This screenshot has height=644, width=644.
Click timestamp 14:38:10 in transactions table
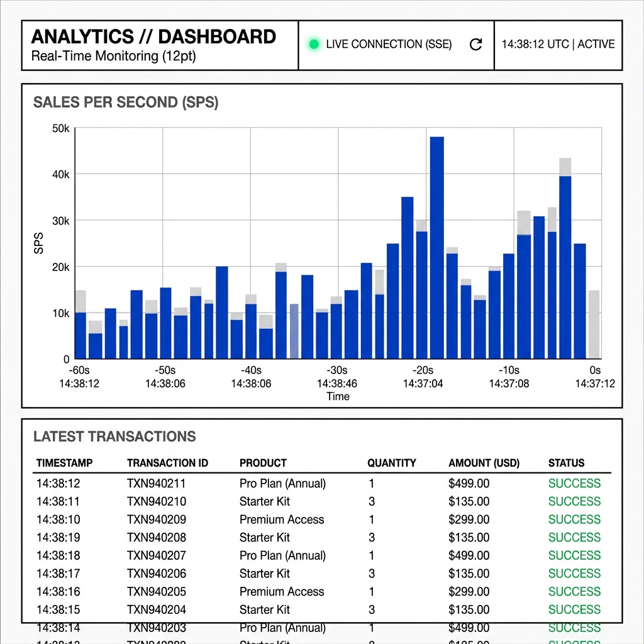[x=58, y=519]
